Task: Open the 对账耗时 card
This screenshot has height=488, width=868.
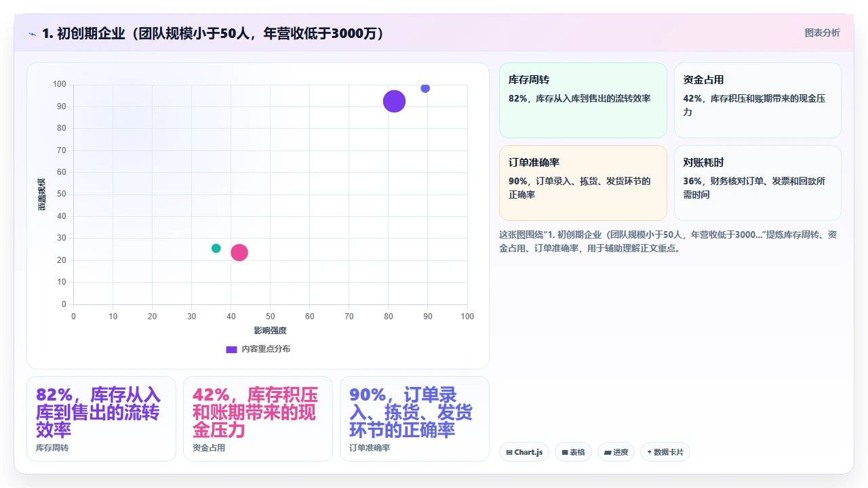Action: coord(757,183)
